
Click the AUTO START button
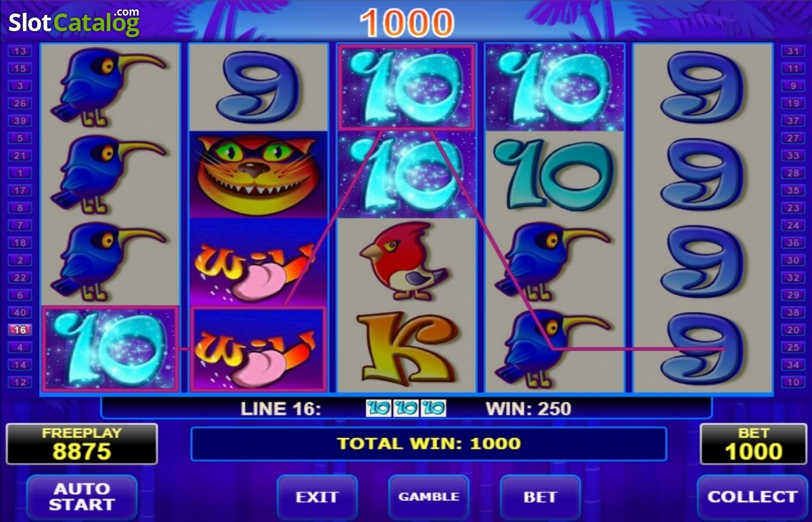tap(81, 497)
